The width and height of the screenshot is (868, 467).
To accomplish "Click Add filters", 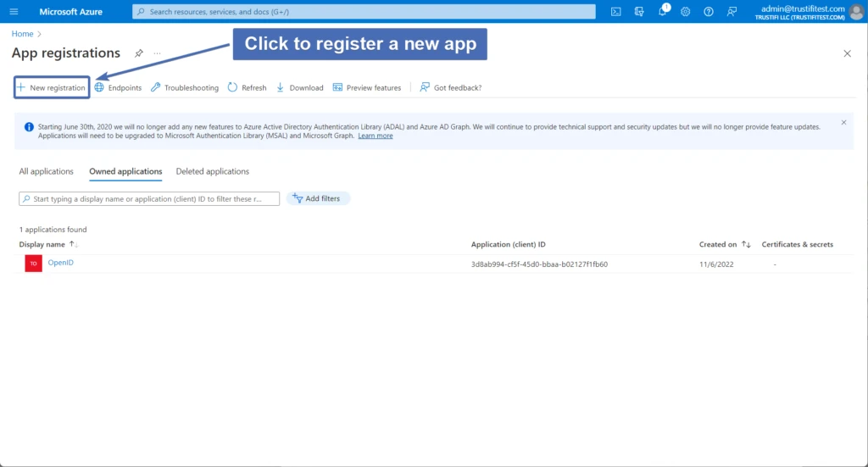I will 317,198.
